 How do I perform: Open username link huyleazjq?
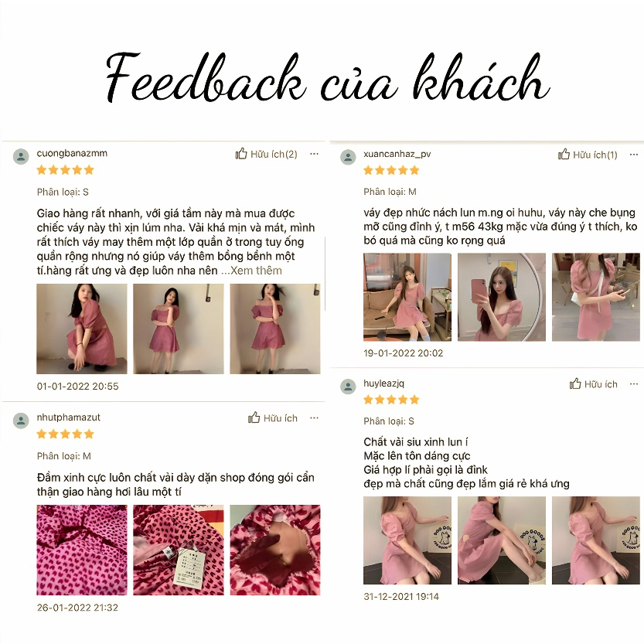point(383,383)
